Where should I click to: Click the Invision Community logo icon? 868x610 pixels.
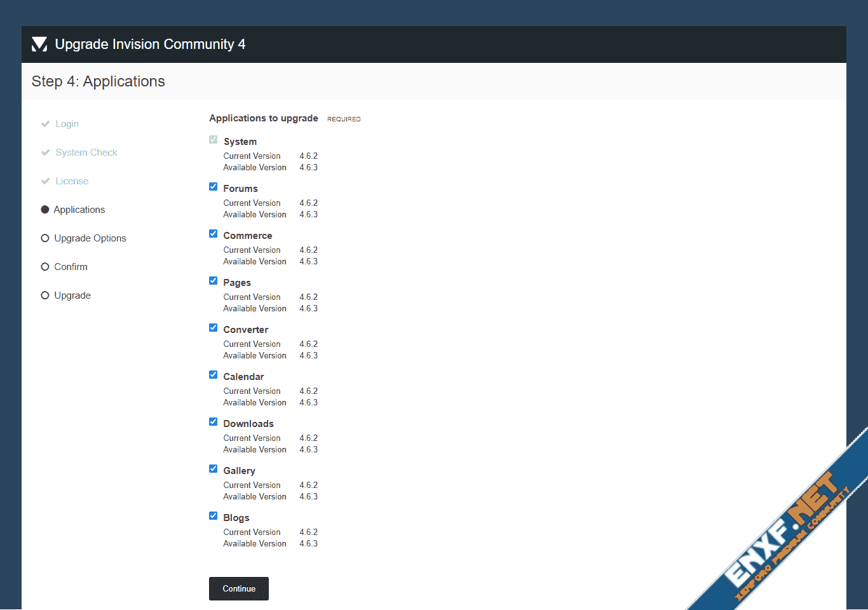click(39, 44)
